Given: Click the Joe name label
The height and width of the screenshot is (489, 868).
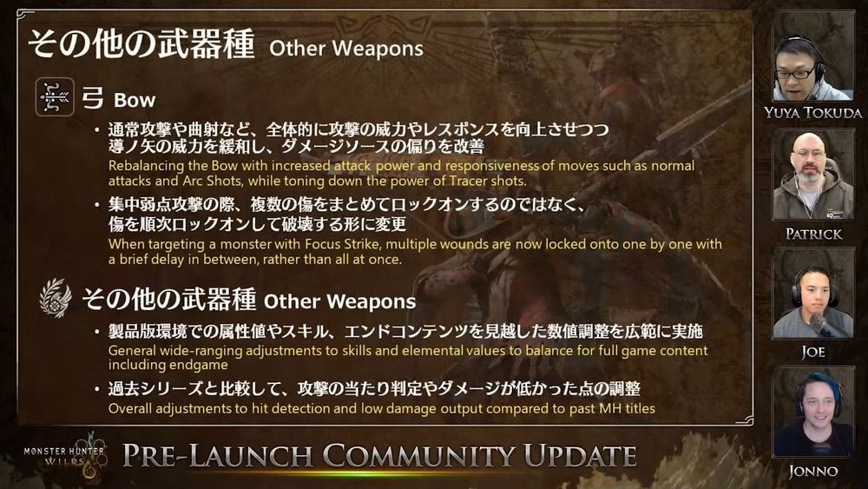Looking at the screenshot, I should (812, 353).
